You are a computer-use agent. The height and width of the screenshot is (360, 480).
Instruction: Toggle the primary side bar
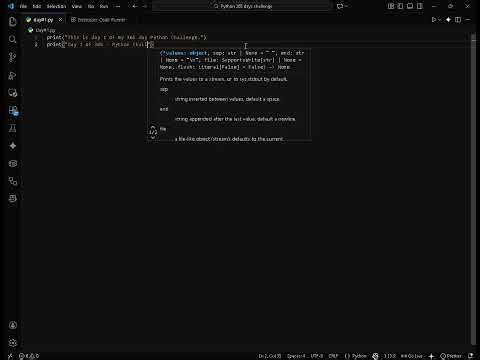pos(400,6)
